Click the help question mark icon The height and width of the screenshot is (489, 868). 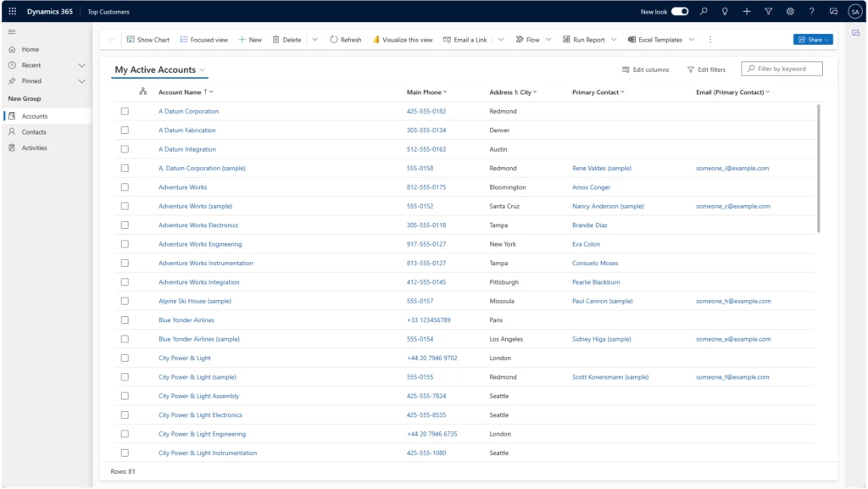point(811,12)
